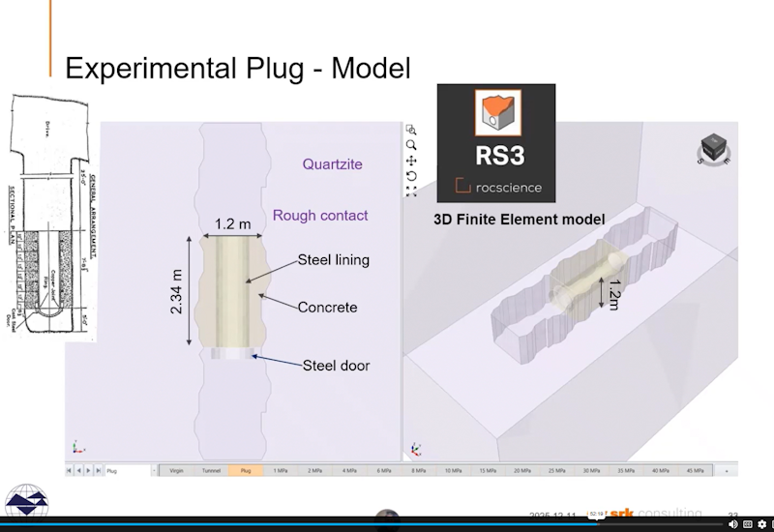Go to the last stage arrow

[x=98, y=470]
